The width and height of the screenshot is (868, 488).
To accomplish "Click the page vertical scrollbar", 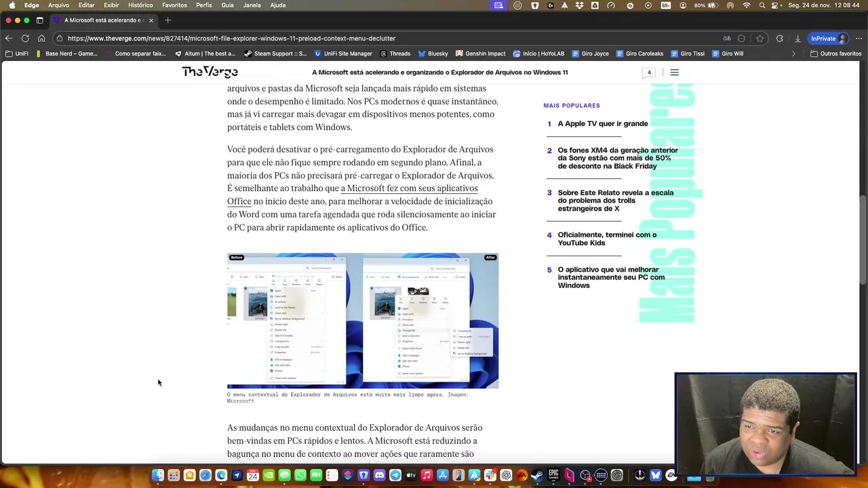I will [x=863, y=241].
